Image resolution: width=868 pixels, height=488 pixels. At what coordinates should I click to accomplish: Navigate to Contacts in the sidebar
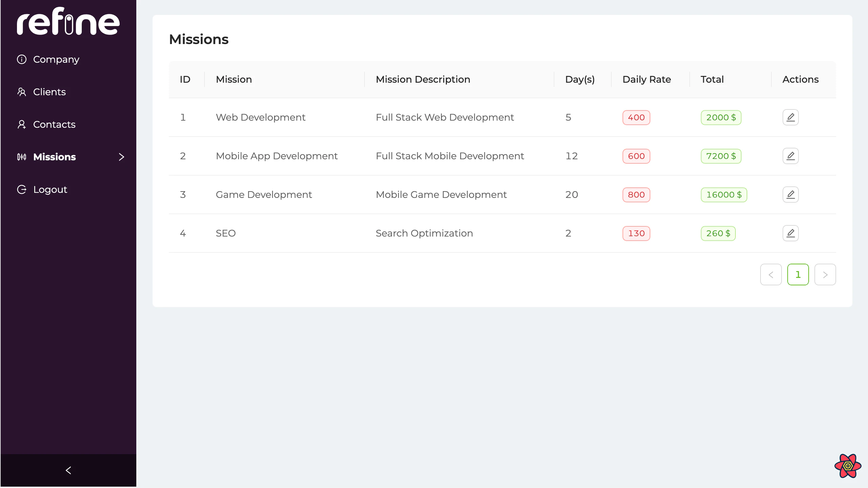tap(54, 124)
